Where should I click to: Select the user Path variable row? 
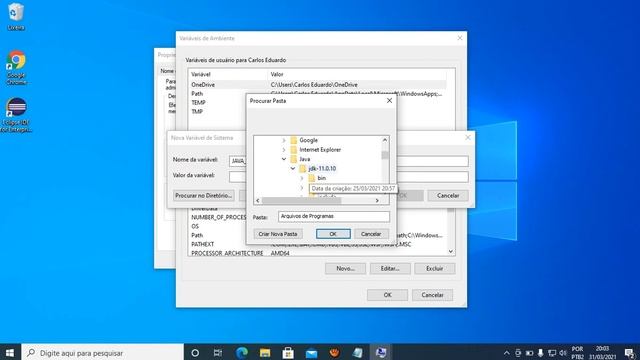318,94
